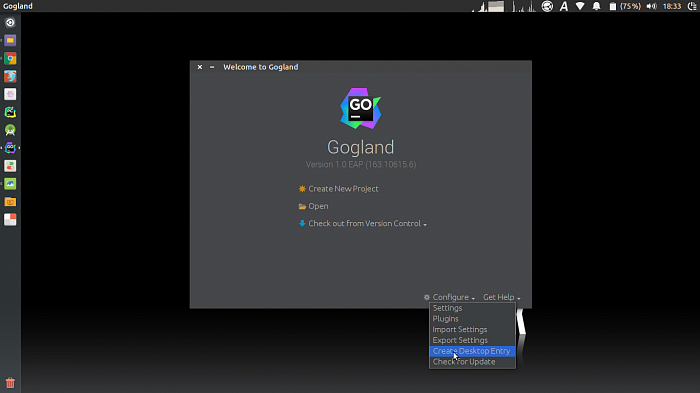Click the blue checkout arrow icon
Screen dimensions: 700x393
pyautogui.click(x=302, y=223)
